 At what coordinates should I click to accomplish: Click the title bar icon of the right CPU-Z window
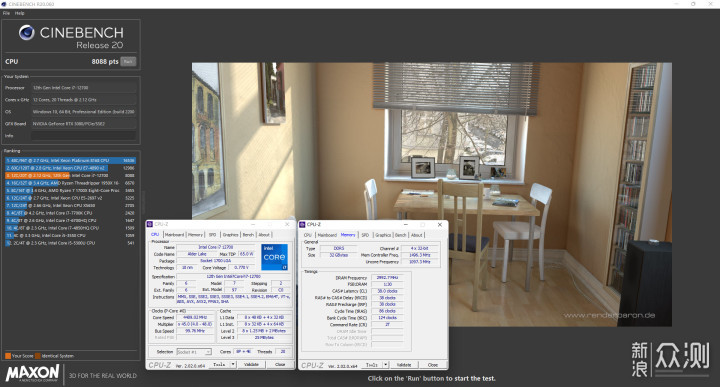point(302,224)
